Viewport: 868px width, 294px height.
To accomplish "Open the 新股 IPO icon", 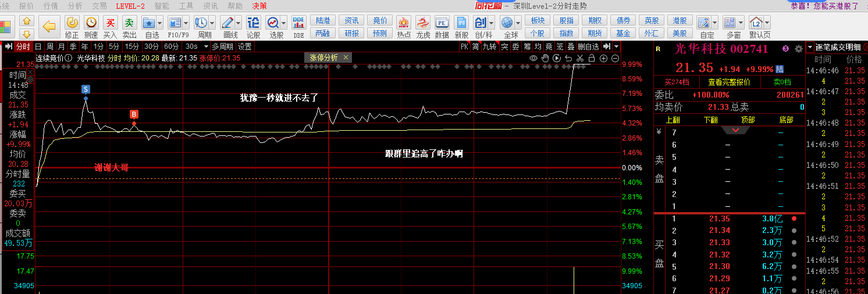I will tap(461, 23).
